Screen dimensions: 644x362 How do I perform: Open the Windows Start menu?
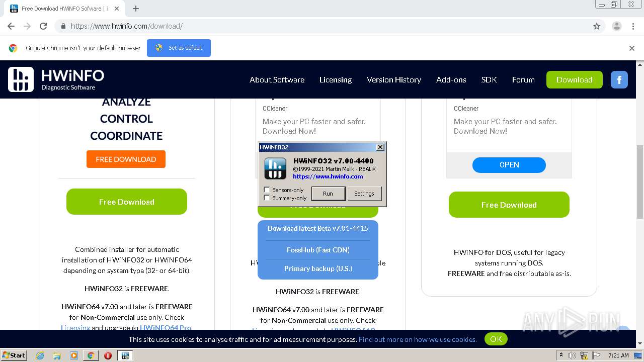14,355
